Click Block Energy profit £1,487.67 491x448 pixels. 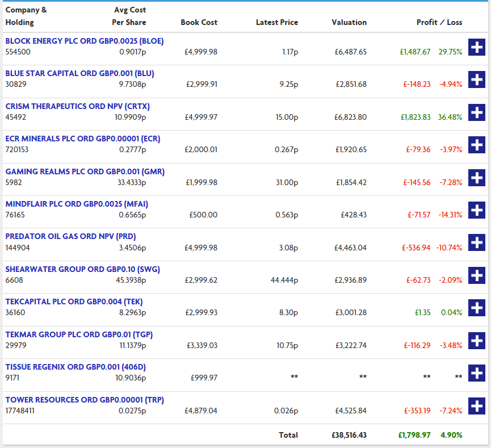click(x=415, y=52)
